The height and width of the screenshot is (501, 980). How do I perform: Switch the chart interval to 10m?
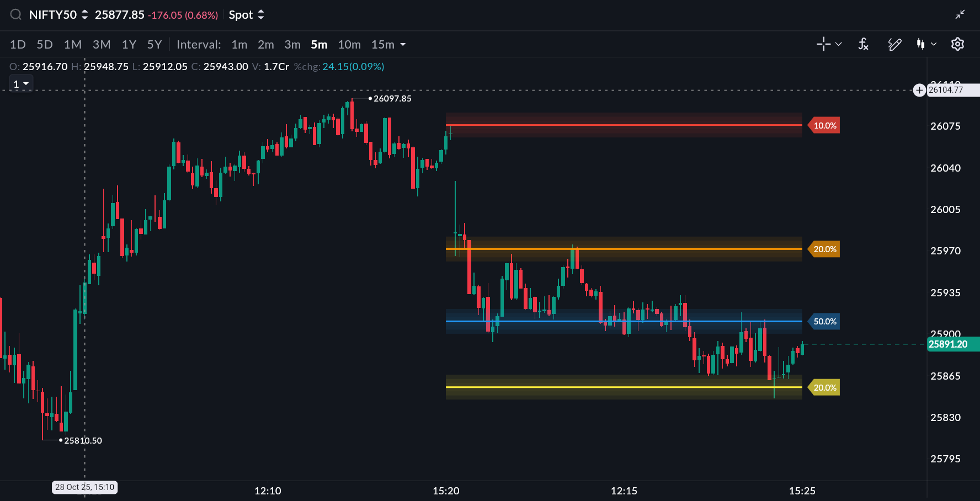(349, 45)
